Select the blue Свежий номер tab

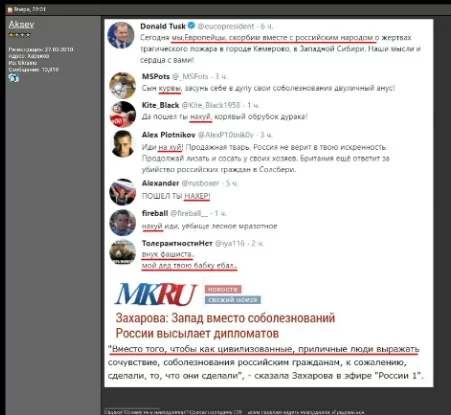[233, 300]
